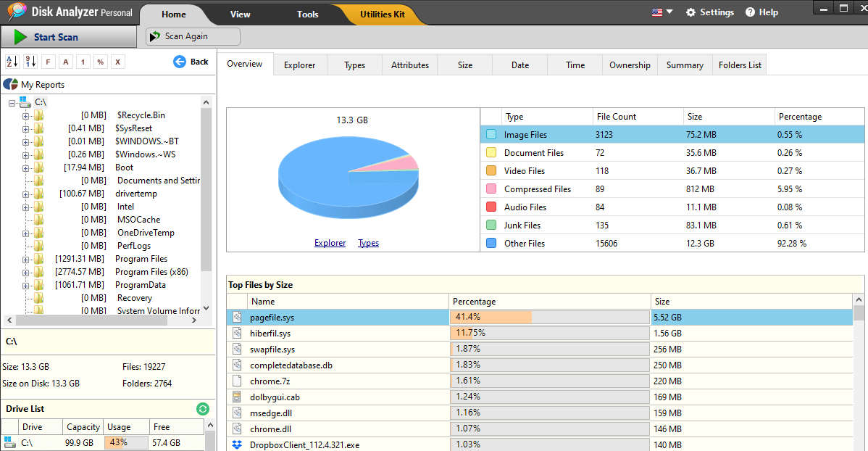Sort by size with the 1 icon
The width and height of the screenshot is (868, 451).
(82, 62)
